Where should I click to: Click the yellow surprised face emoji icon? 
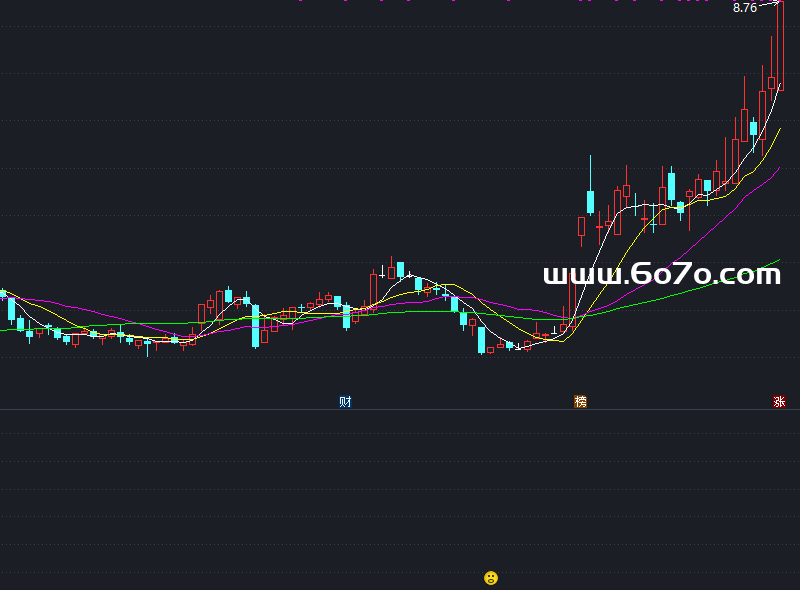pyautogui.click(x=491, y=578)
